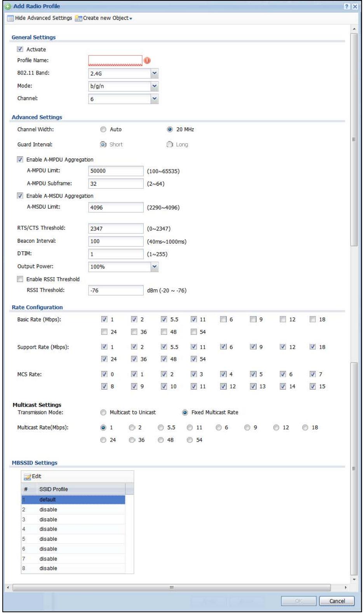Choose Multicast Rate 11 Mbps
Screen dimensions: 364x613
coord(190,428)
